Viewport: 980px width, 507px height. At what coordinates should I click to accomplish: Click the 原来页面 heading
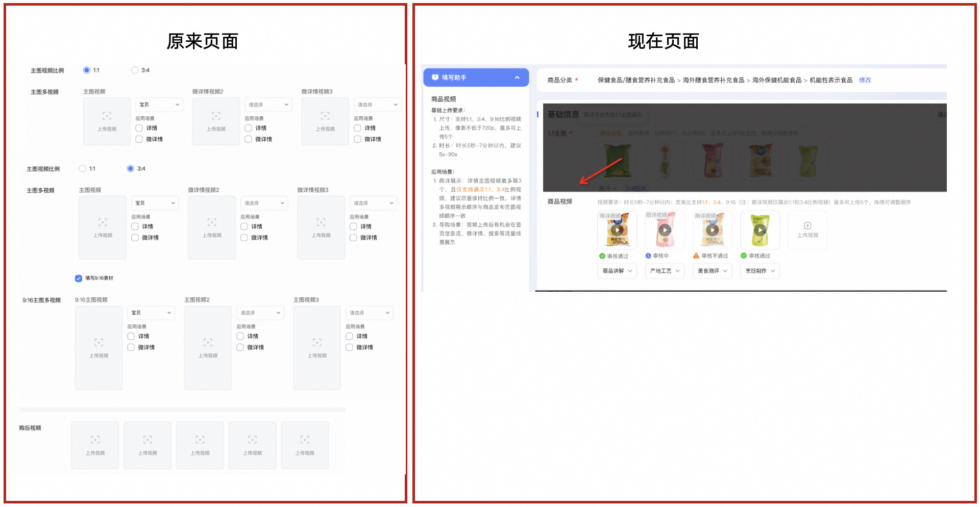tap(203, 42)
